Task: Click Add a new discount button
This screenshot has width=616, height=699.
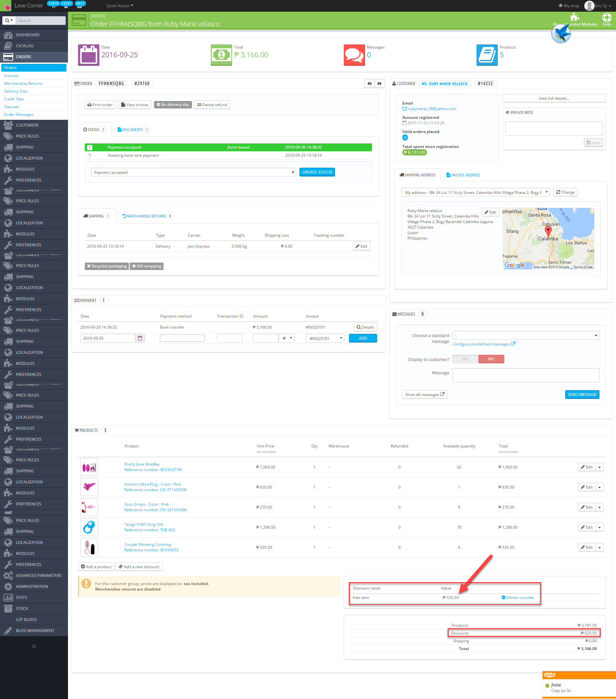Action: (x=139, y=567)
